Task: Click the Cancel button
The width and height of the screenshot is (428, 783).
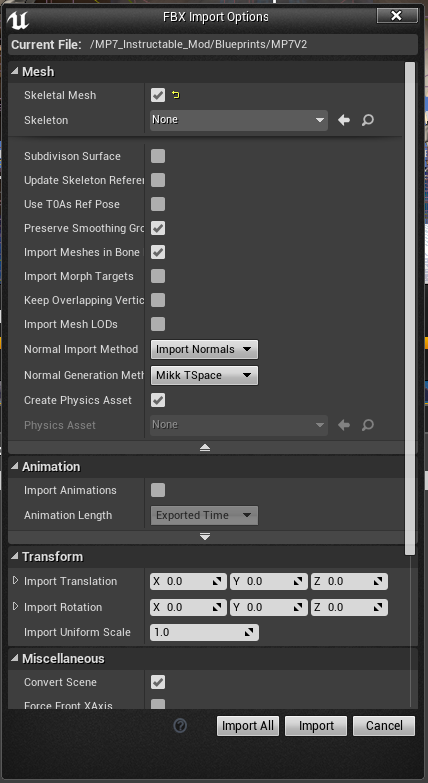Action: (384, 726)
